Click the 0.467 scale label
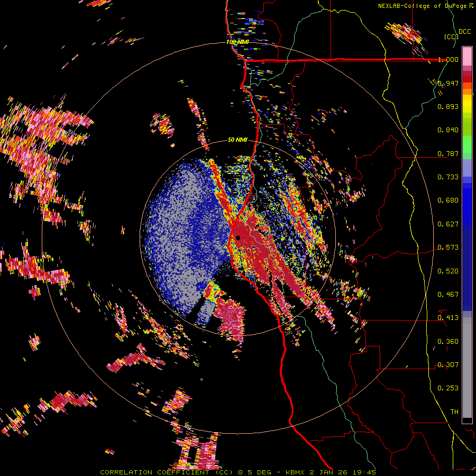 (x=448, y=294)
